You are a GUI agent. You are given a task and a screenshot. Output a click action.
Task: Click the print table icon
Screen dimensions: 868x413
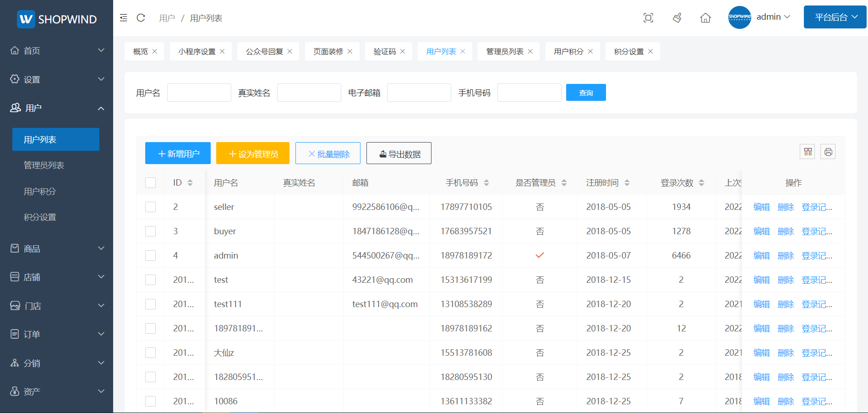tap(828, 152)
